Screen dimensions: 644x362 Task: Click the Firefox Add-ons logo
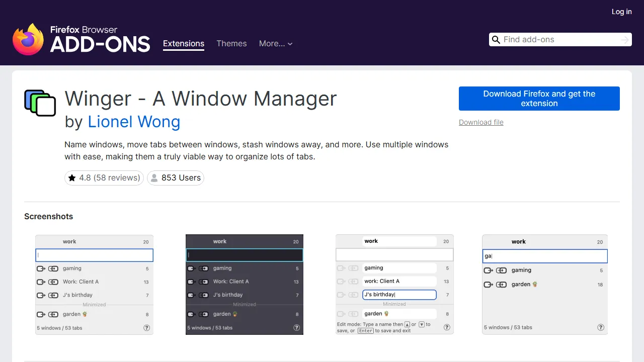pos(80,38)
